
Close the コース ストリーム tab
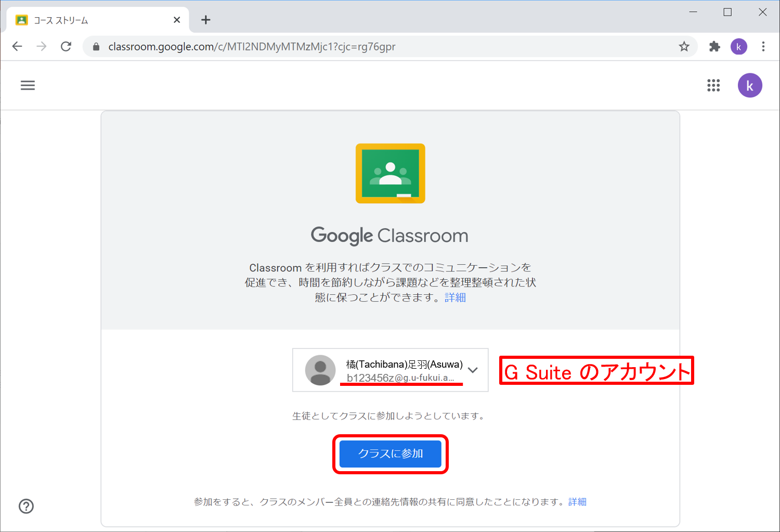click(x=177, y=20)
